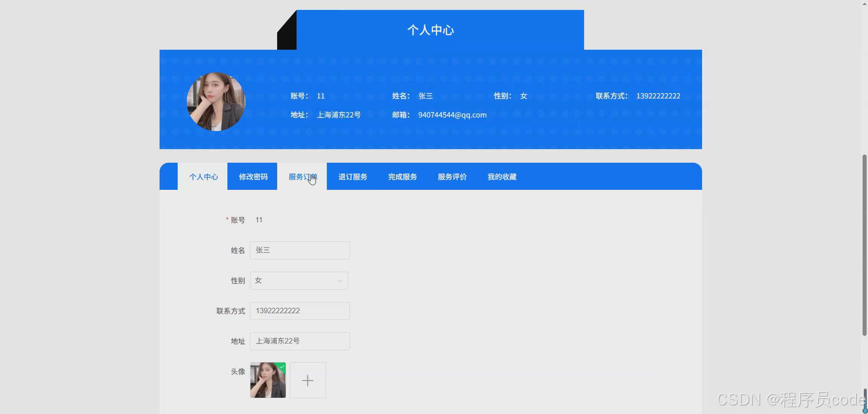Select the 个人中心 tab
The width and height of the screenshot is (868, 414).
(203, 177)
